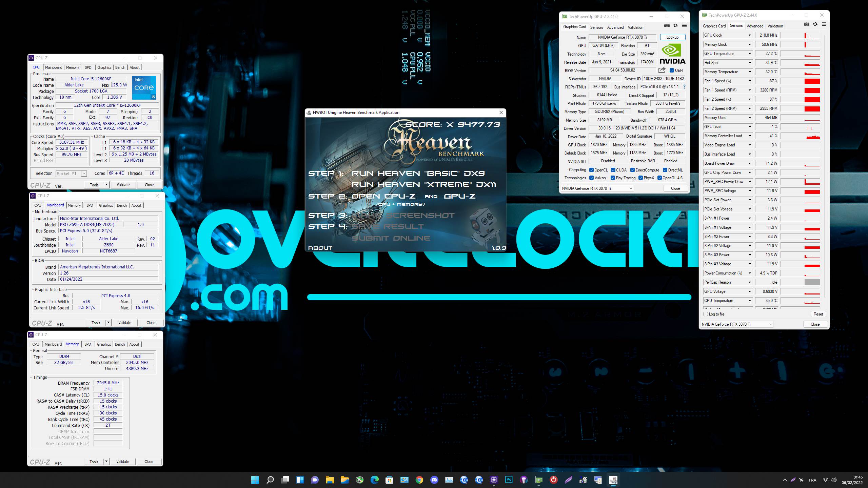Viewport: 868px width, 488px height.
Task: Open PerfCap Reason sensor dropdown arrow
Action: (750, 282)
